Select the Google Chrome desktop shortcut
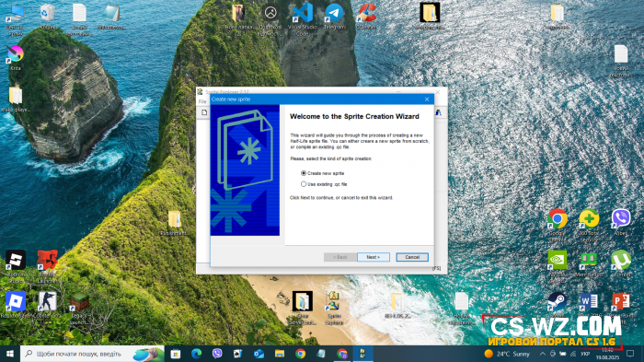This screenshot has height=362, width=644. 558,225
